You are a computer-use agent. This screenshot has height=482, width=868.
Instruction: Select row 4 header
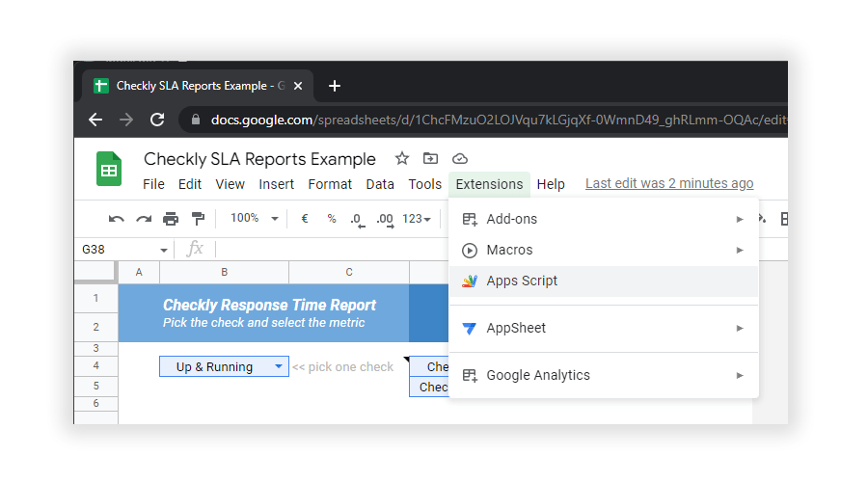tap(95, 365)
